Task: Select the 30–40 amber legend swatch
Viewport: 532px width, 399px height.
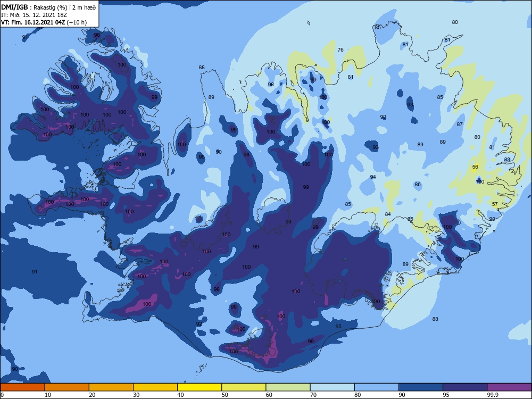Action: pos(155,387)
